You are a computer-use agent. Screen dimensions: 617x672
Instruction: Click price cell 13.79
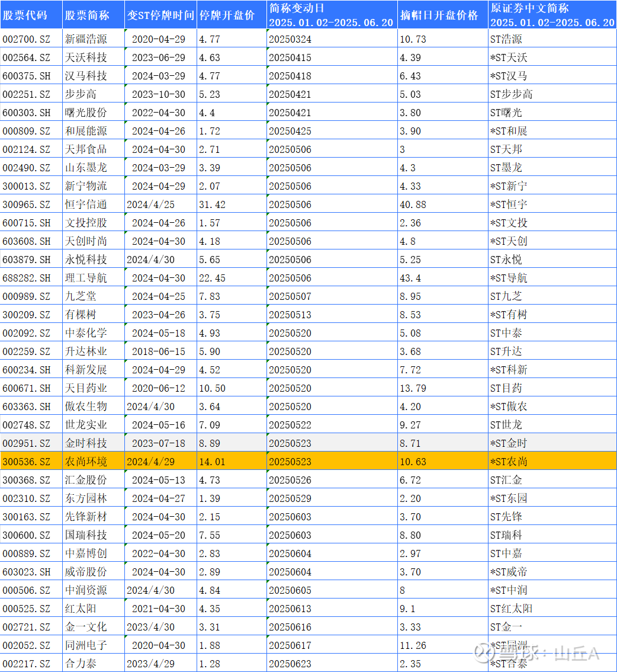pyautogui.click(x=443, y=388)
